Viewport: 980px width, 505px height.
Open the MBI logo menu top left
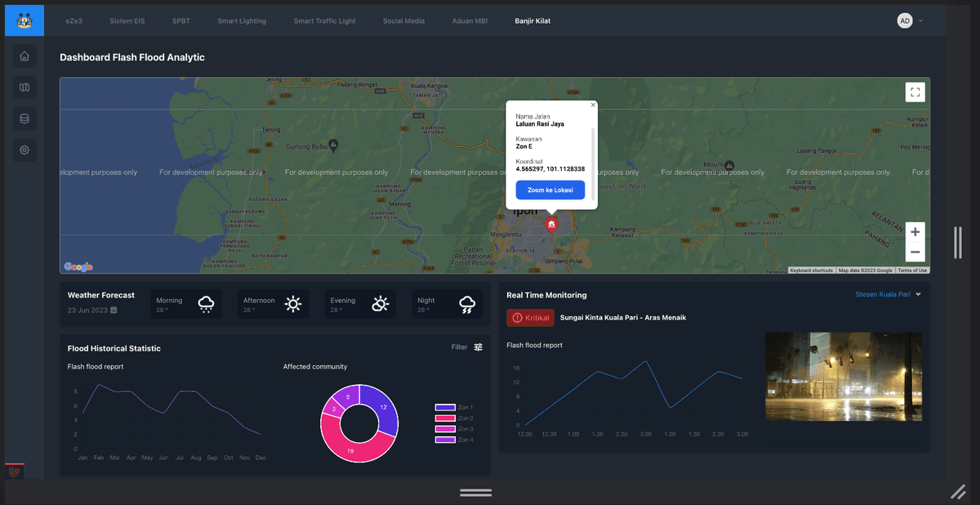(24, 20)
